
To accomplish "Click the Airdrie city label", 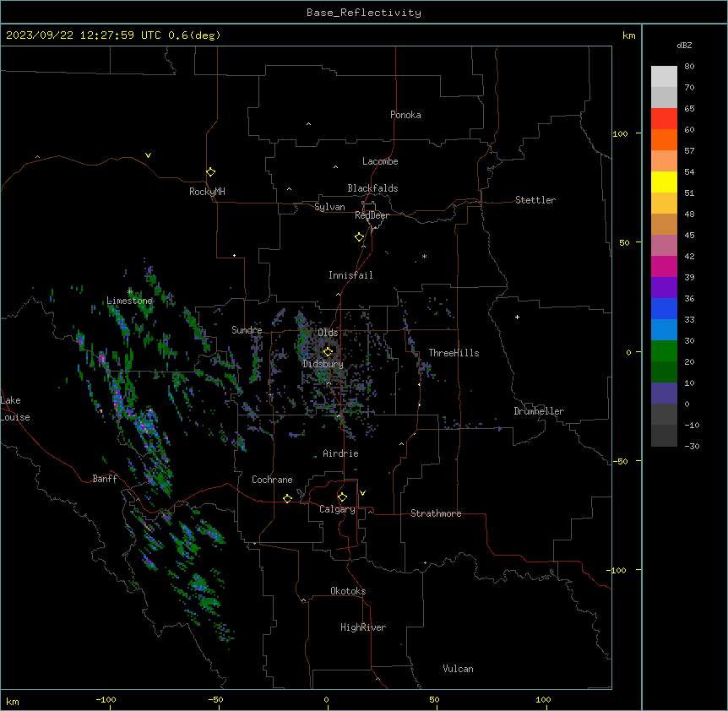I will (x=340, y=453).
